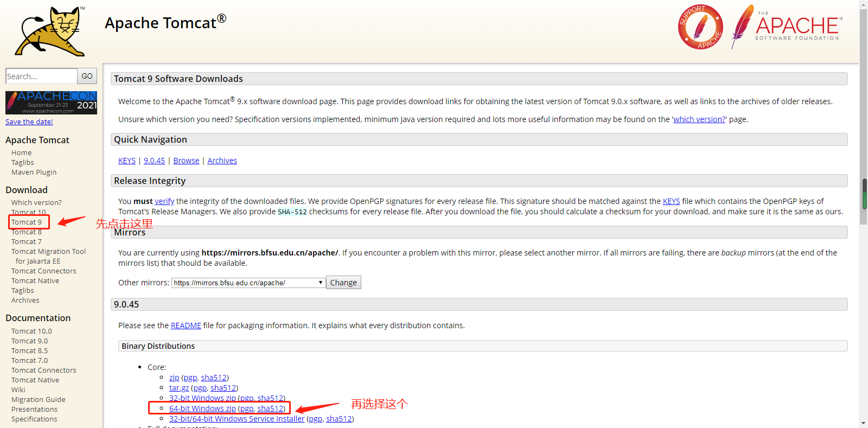Open the Migration Guide link

39,400
